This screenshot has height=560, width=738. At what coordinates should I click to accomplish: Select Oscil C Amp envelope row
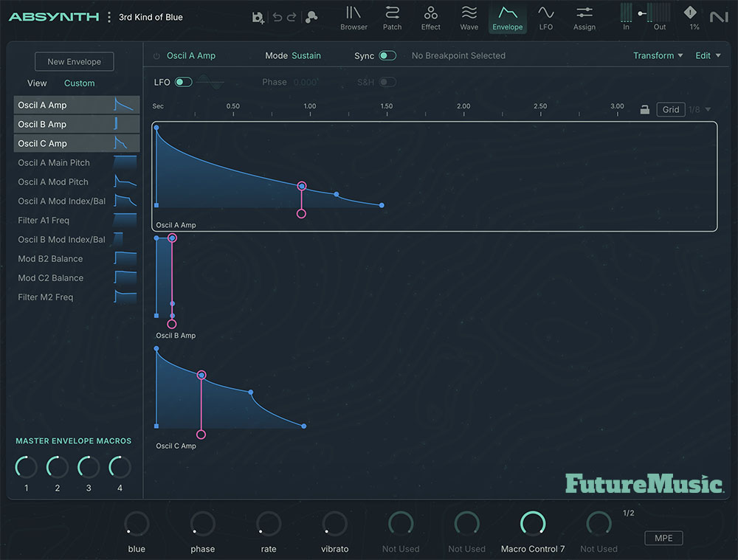(77, 144)
